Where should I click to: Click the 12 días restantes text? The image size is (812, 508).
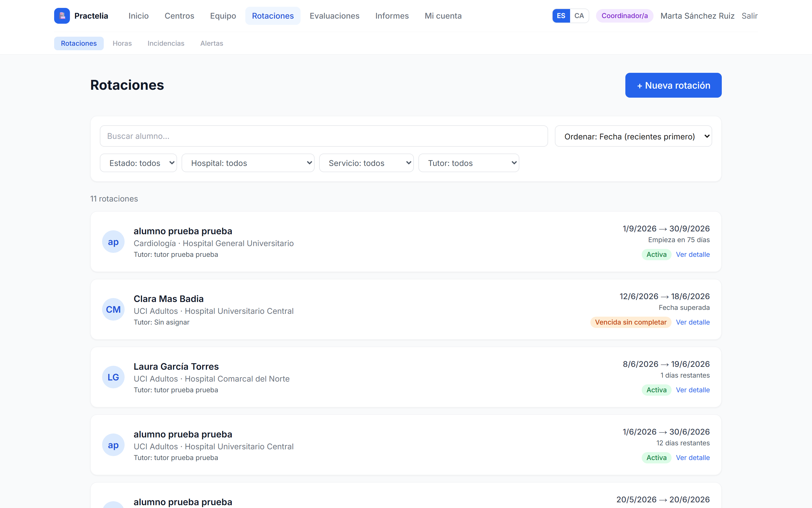click(683, 443)
